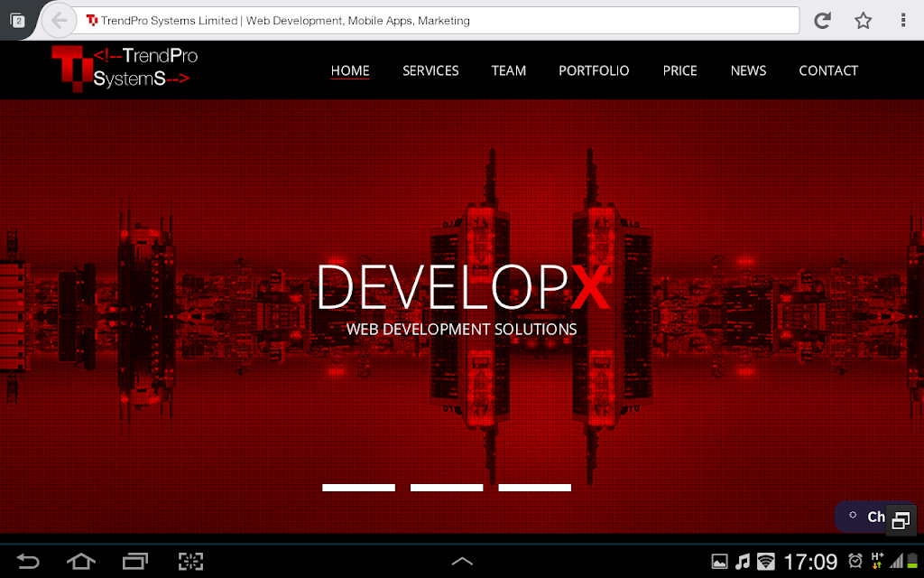Select the first slider indicator bar
Viewport: 924px width, 578px height.
point(358,488)
